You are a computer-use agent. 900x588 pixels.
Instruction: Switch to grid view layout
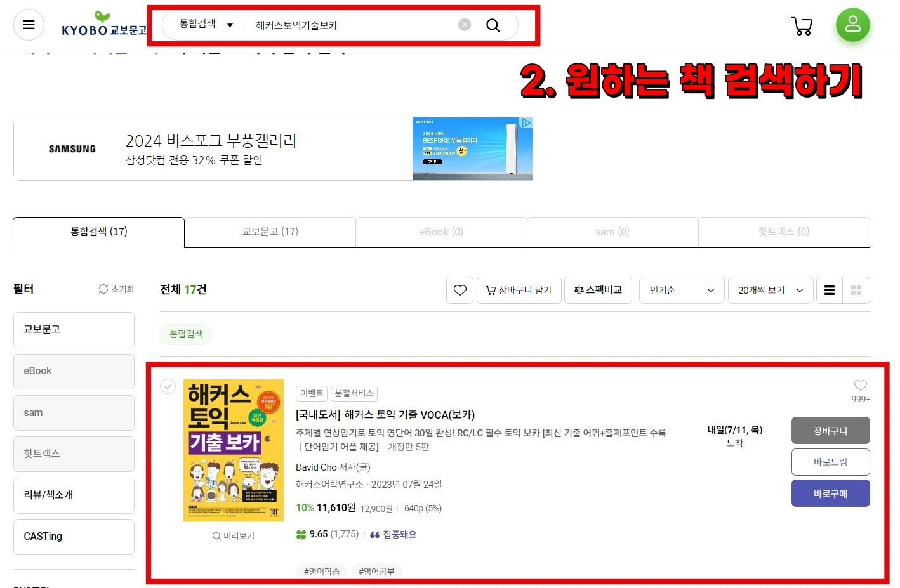tap(856, 290)
